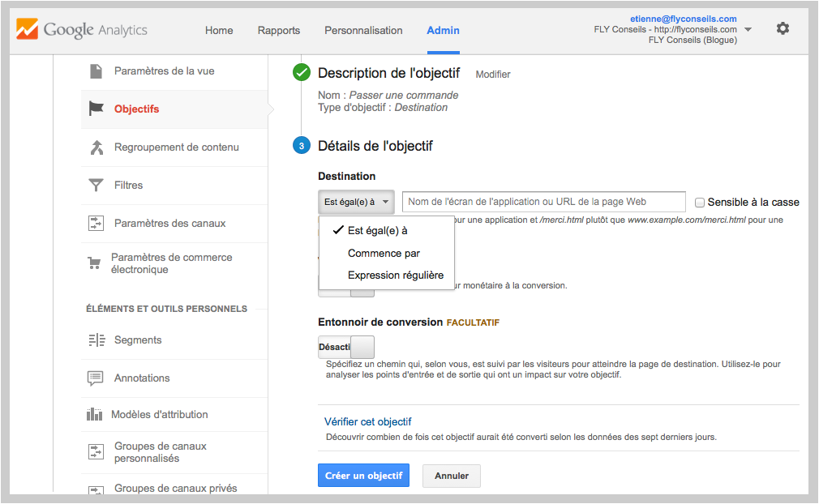Click the Créer un objectif button

tap(363, 476)
